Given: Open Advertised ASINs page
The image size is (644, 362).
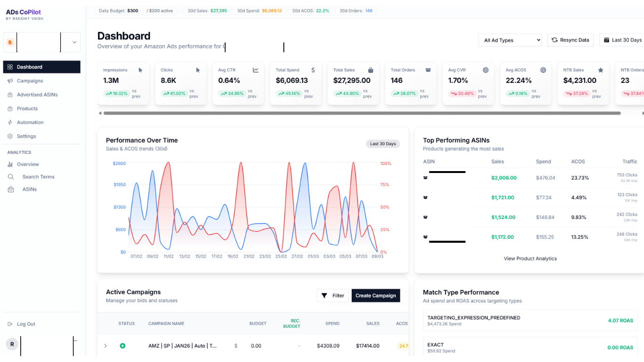Looking at the screenshot, I should point(37,95).
